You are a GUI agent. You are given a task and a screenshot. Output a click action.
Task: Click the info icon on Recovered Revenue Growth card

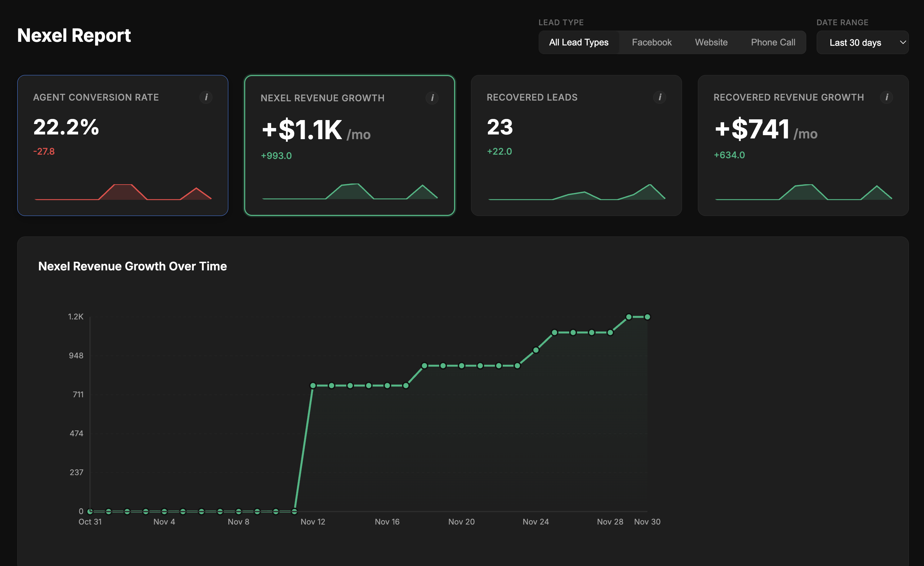887,97
